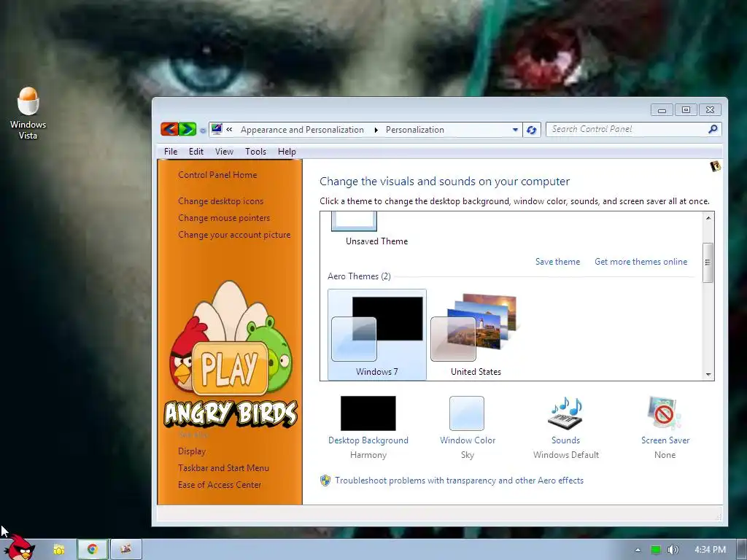Click the Refresh button next to address bar
Viewport: 747px width, 560px height.
pos(532,130)
